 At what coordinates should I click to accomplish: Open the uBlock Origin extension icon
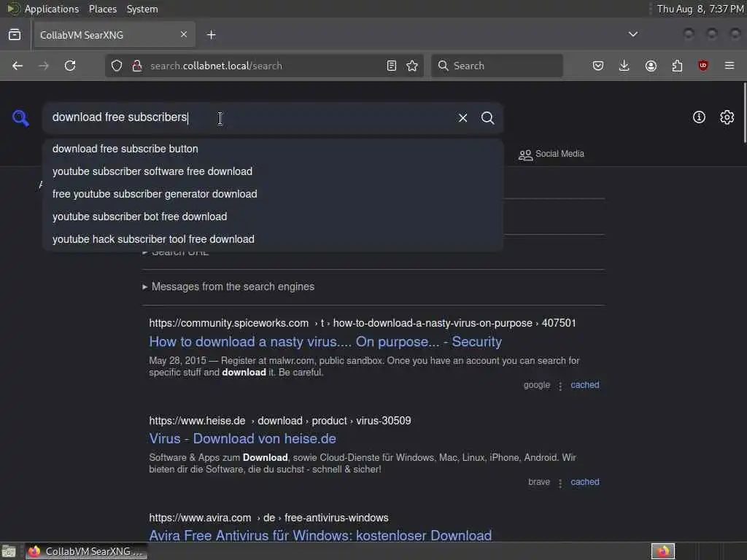point(703,66)
